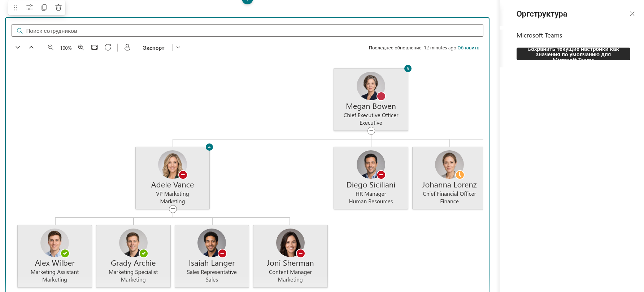Select the Alex Wilber name text

tap(55, 263)
